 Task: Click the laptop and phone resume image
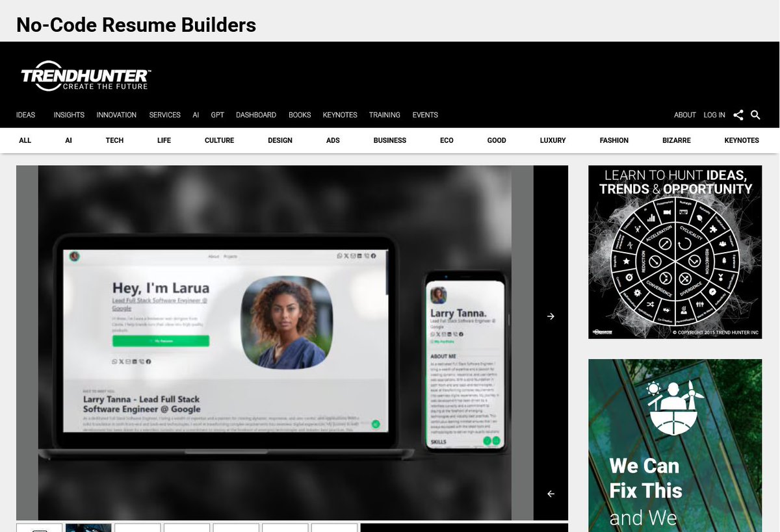tap(275, 343)
